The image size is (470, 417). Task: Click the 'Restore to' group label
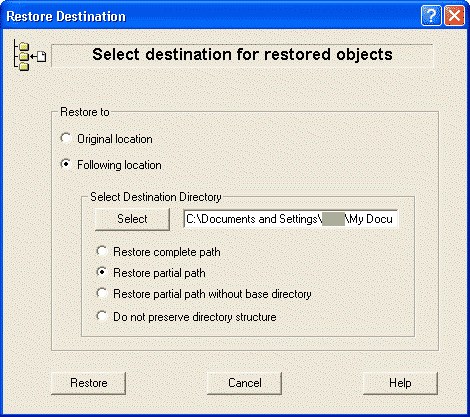click(x=85, y=112)
